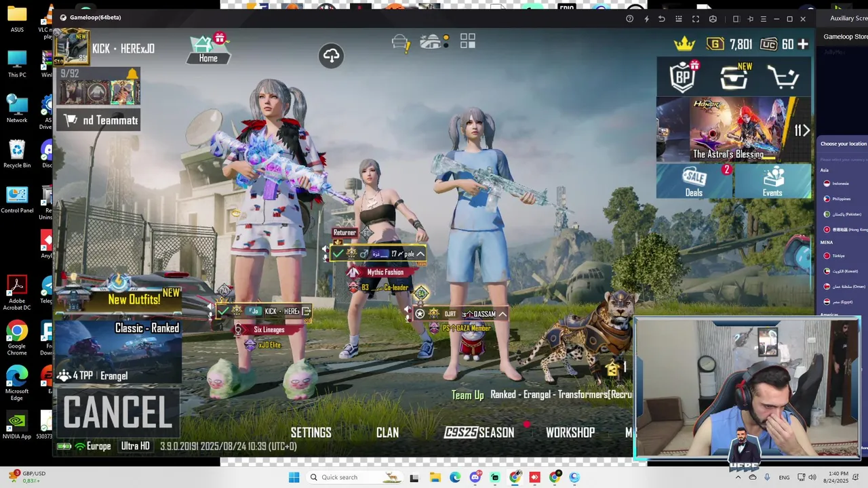Click the Windows Start button
This screenshot has width=868, height=488.
click(x=294, y=477)
